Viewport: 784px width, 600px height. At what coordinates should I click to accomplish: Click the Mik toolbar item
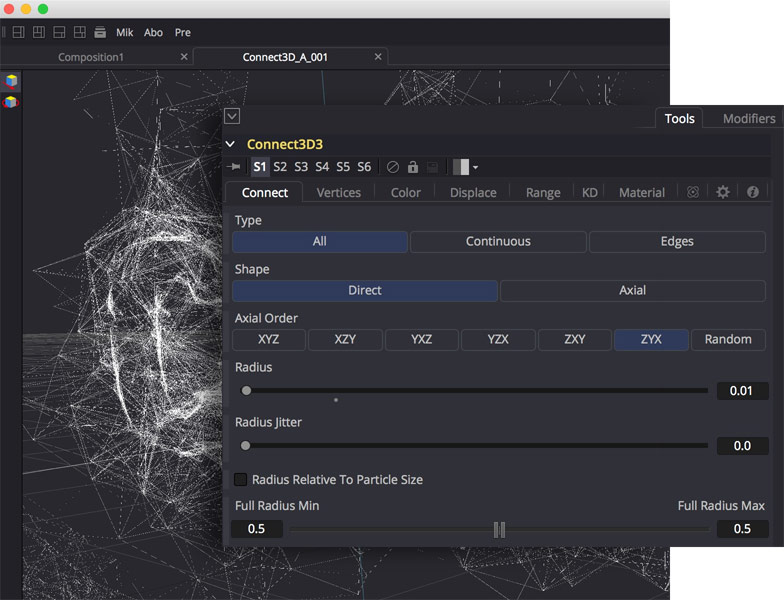(x=124, y=32)
